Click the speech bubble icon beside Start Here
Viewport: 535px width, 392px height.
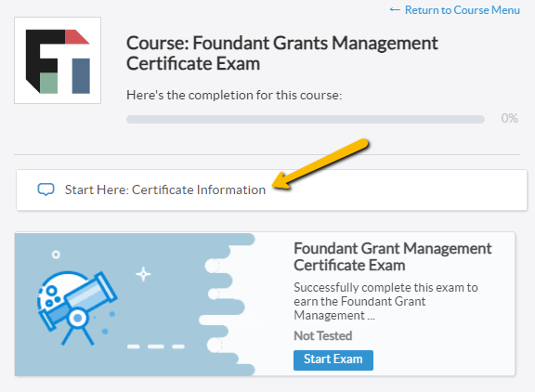click(46, 189)
